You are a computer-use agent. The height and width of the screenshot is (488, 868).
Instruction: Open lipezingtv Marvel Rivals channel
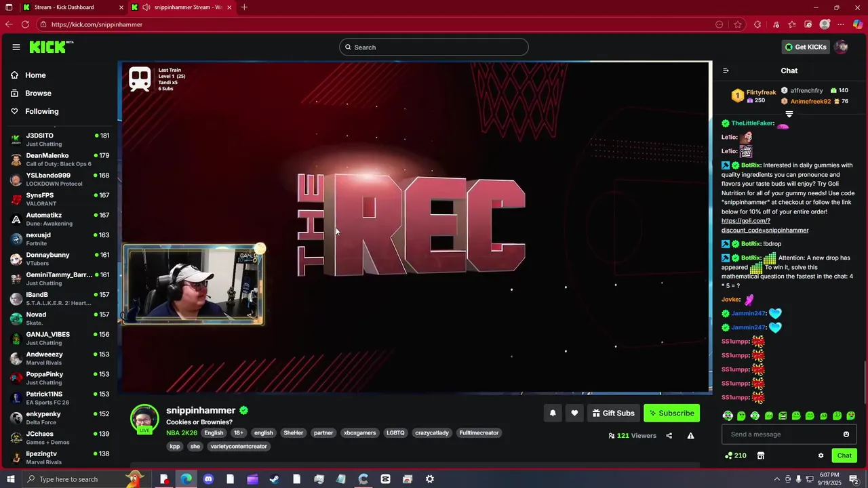coord(60,457)
